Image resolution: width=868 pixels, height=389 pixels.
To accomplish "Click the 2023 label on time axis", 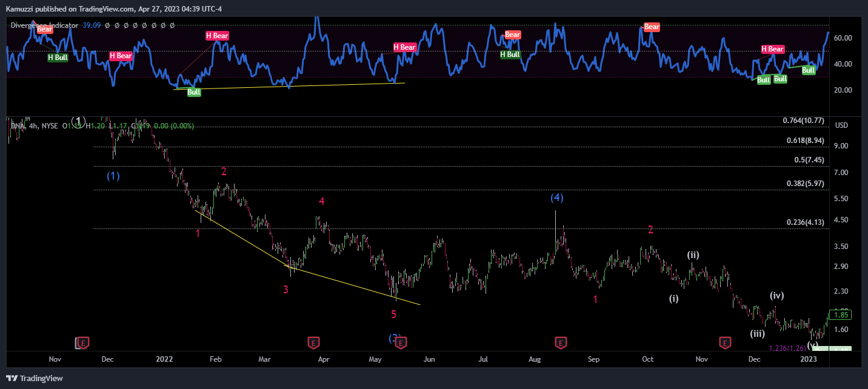I will [809, 359].
